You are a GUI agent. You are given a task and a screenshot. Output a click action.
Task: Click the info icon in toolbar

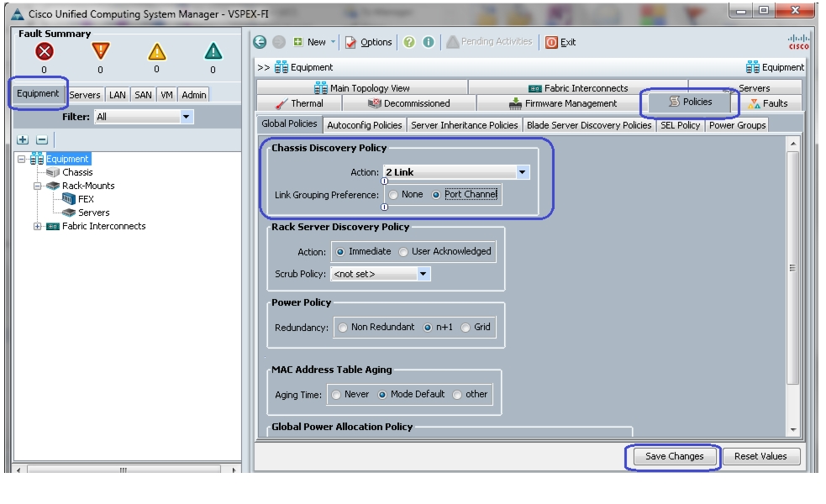pyautogui.click(x=429, y=42)
